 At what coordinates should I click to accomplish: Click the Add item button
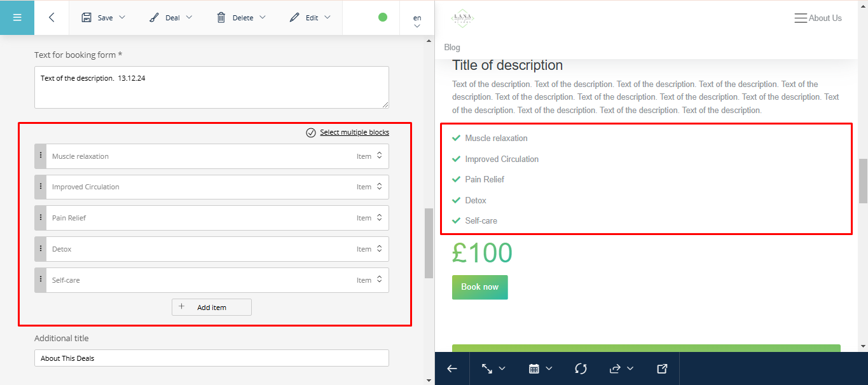212,307
